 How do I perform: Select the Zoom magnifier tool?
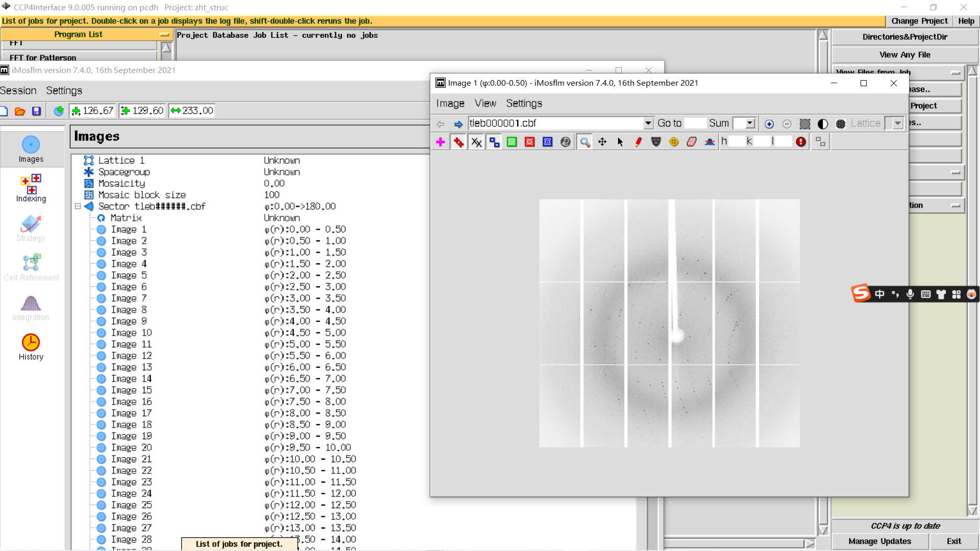585,142
